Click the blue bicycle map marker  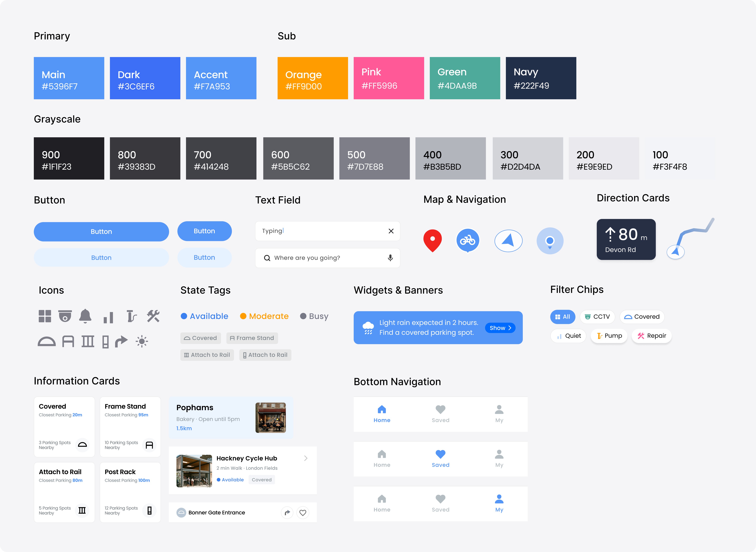[467, 240]
